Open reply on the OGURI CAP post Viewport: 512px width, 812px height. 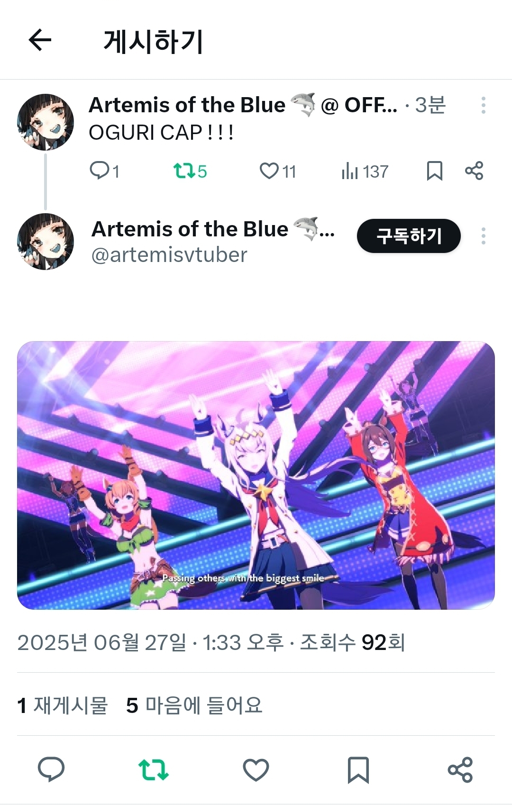[104, 171]
